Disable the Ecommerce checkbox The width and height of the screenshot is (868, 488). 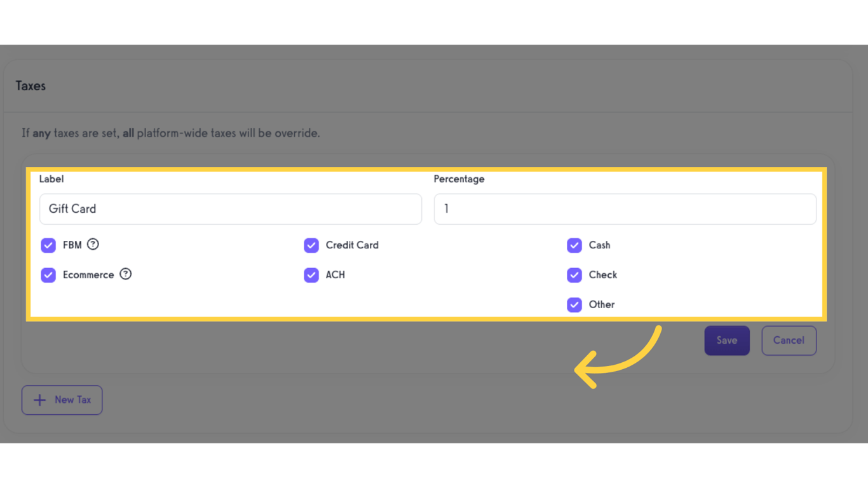click(48, 274)
